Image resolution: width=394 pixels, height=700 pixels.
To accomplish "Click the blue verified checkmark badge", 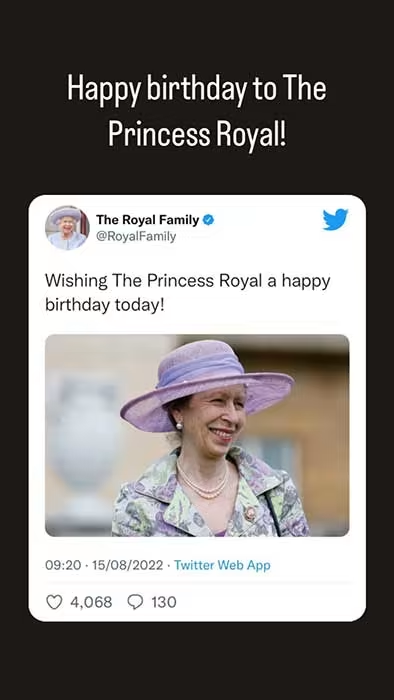I will tap(209, 220).
